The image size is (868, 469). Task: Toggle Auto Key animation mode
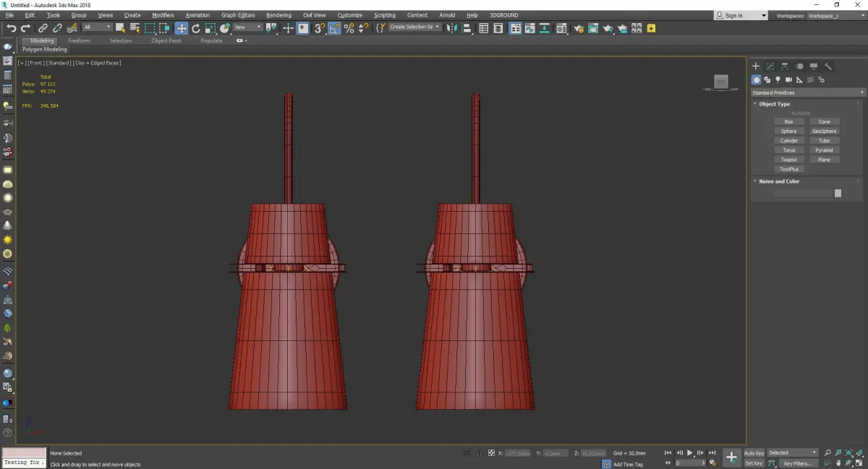(754, 453)
